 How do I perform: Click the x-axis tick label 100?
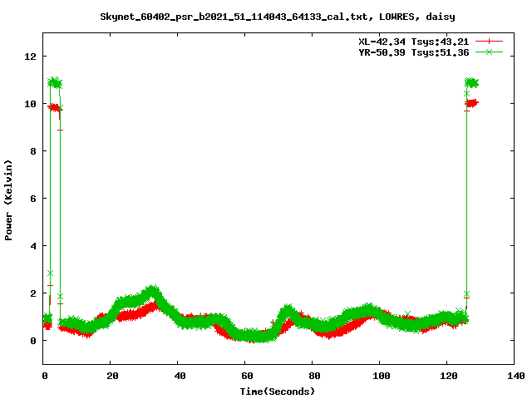click(x=382, y=376)
